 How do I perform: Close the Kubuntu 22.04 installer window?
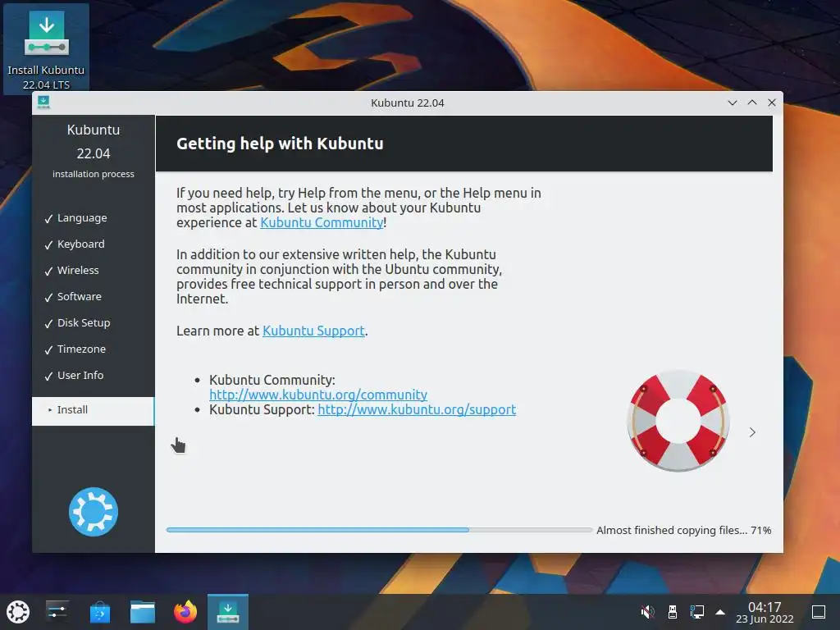click(771, 103)
